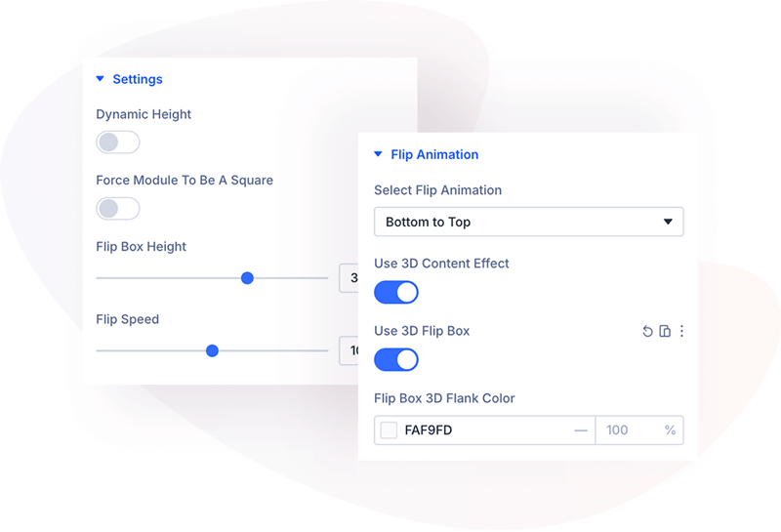Open the three-dot options menu
Viewport: 781px width, 532px height.
[x=681, y=332]
